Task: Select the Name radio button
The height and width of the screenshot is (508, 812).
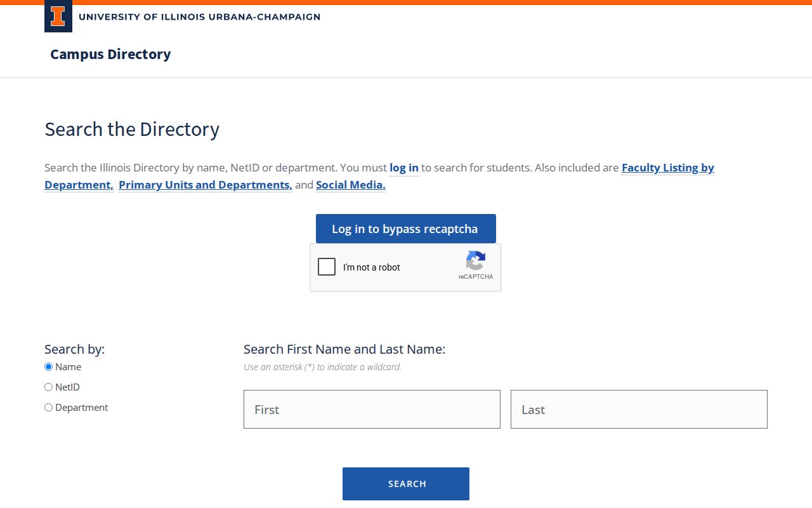Action: tap(49, 367)
